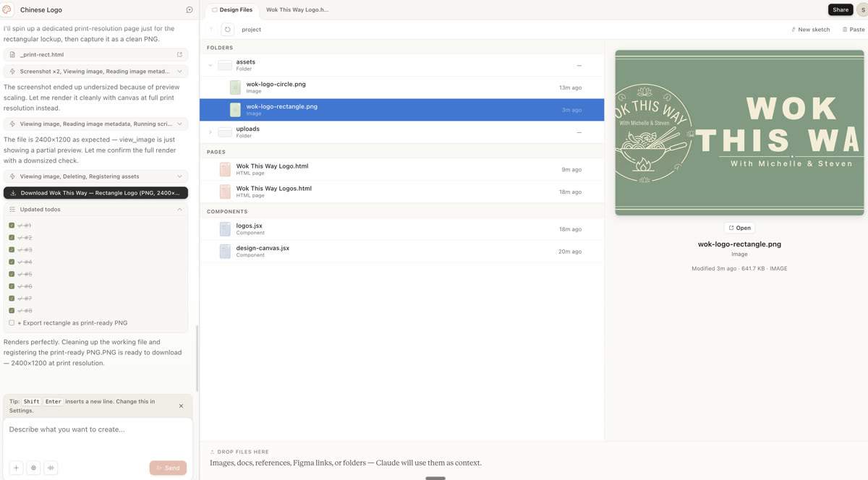Open Wok This Way Logos.html page
The width and height of the screenshot is (868, 480).
click(401, 192)
